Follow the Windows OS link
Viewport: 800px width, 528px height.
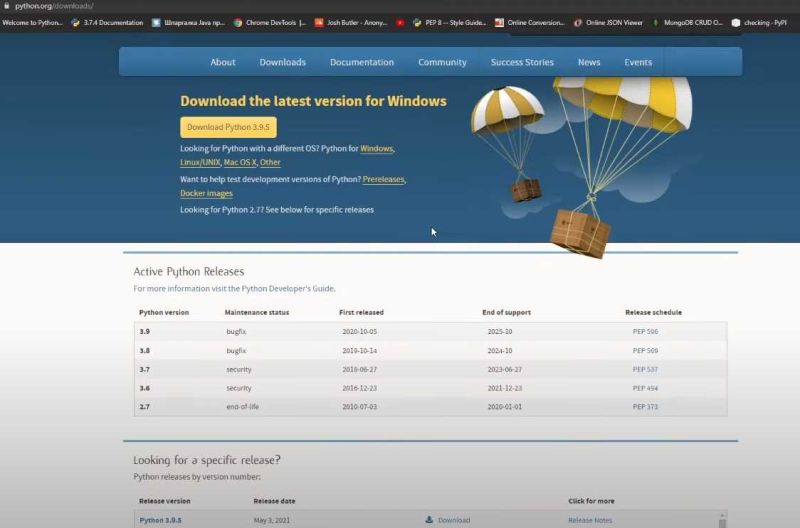coord(377,148)
